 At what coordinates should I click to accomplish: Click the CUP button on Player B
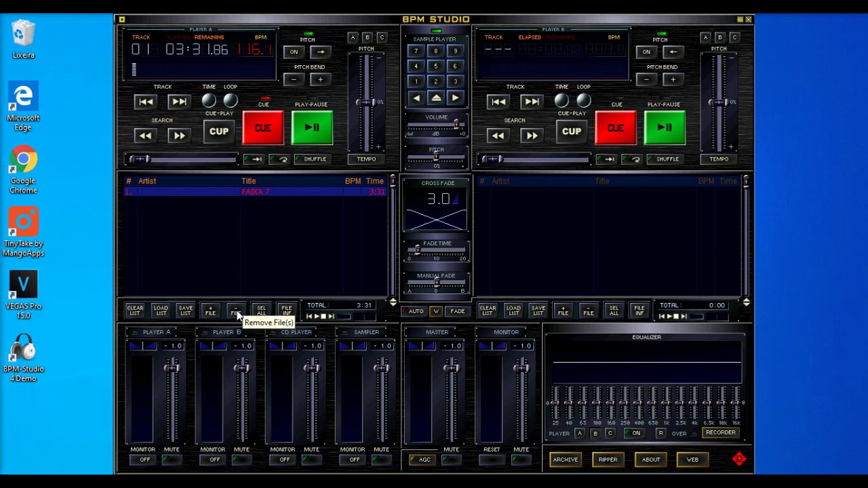571,131
